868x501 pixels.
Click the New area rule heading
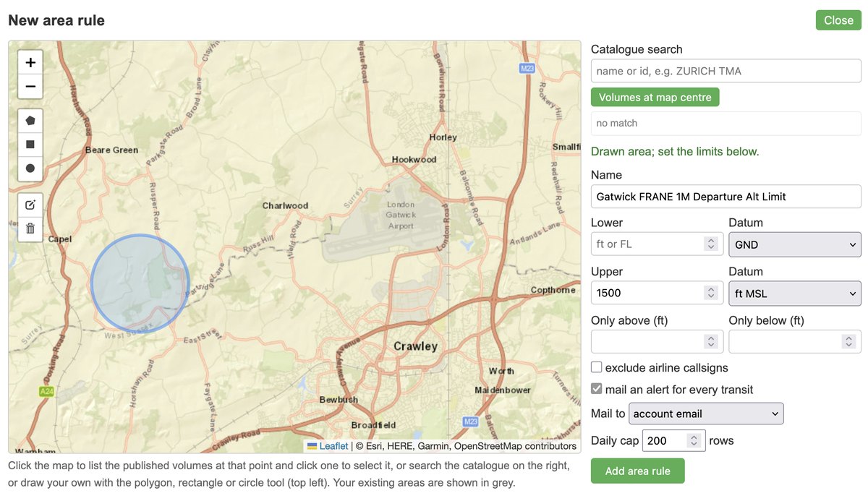pyautogui.click(x=56, y=20)
